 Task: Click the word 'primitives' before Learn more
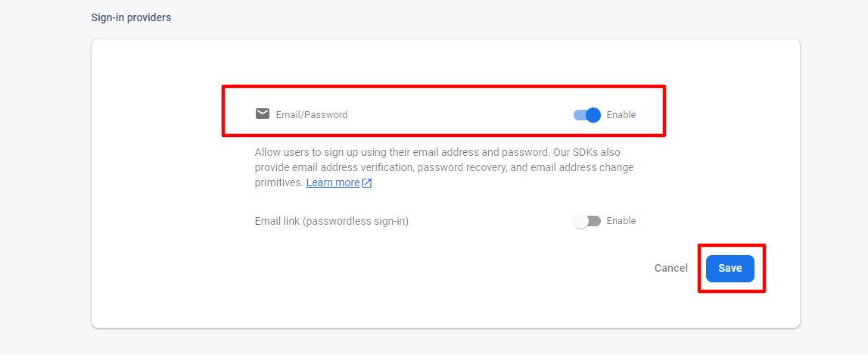tap(279, 182)
